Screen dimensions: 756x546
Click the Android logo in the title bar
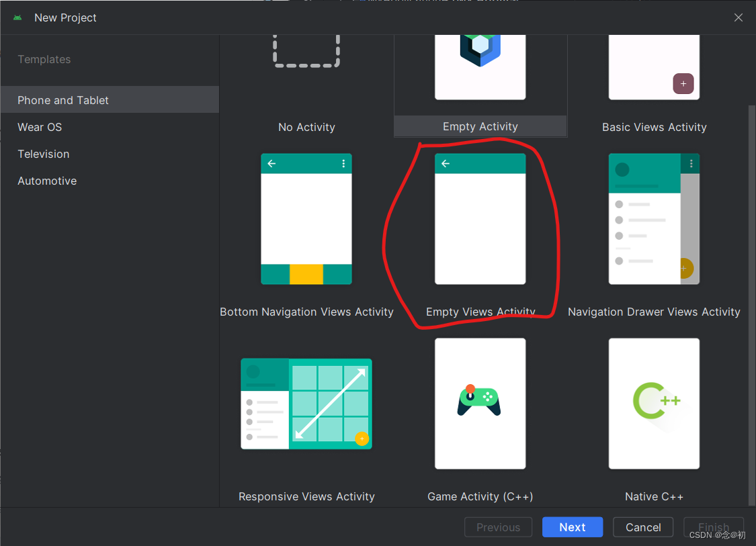(x=17, y=17)
